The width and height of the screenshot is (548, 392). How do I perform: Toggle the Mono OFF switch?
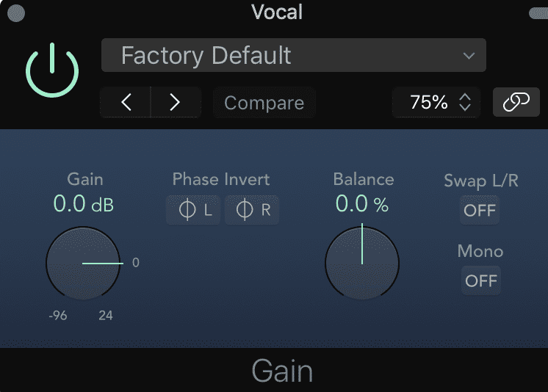point(480,280)
